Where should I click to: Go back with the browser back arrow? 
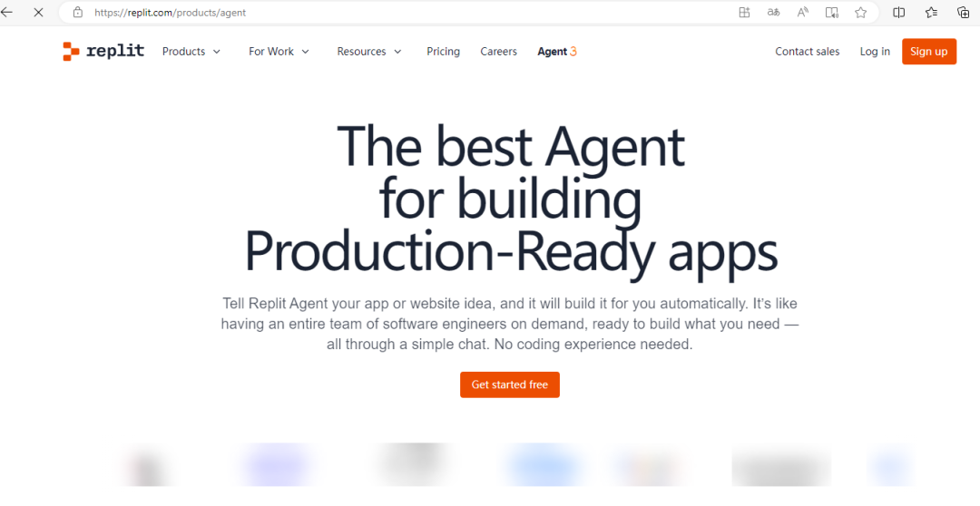click(x=8, y=13)
